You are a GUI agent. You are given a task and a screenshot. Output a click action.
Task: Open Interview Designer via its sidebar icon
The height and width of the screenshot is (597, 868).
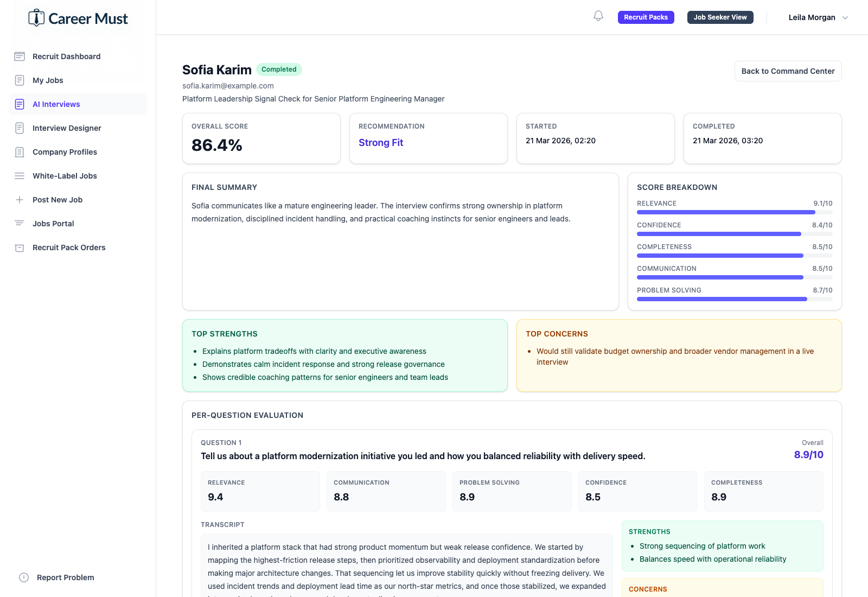20,128
